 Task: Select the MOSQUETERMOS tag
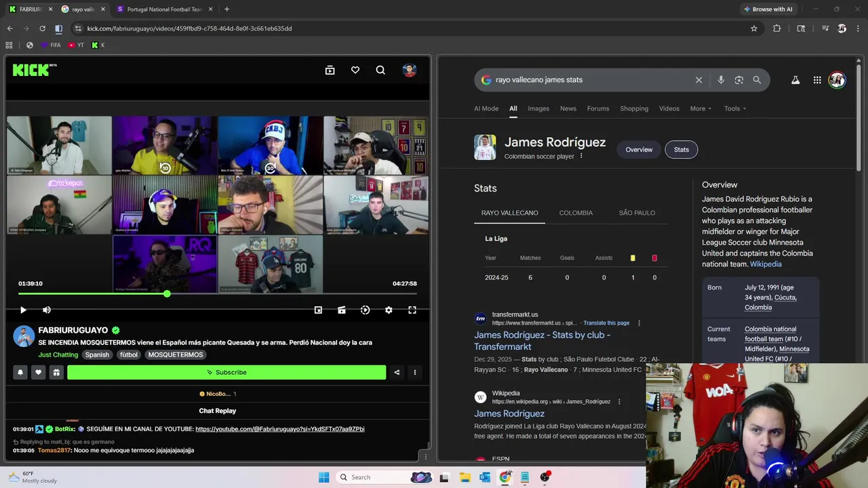pyautogui.click(x=176, y=354)
